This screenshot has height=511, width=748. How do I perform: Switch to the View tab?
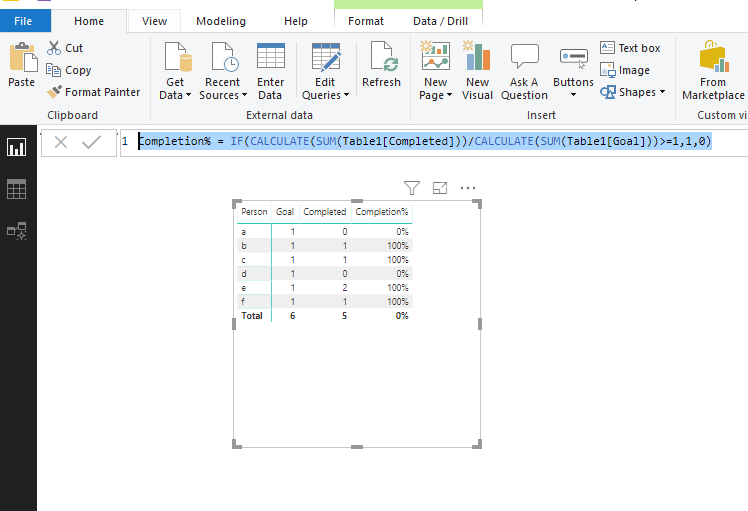(154, 21)
